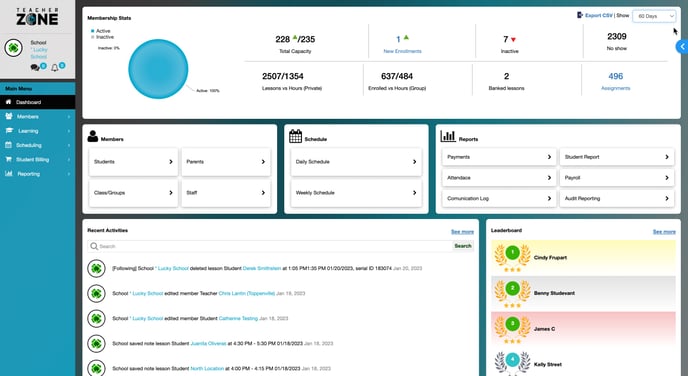
Task: Select Dashboard in the main menu
Action: coord(38,102)
